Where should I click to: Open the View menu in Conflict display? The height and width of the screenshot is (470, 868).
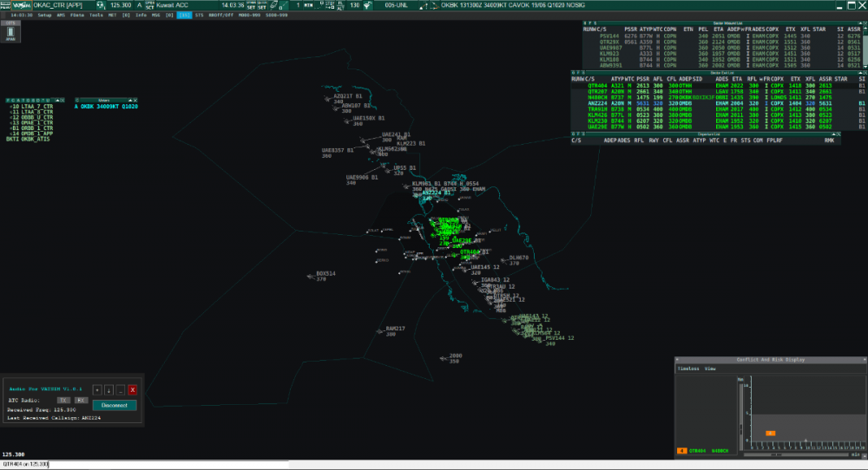710,369
